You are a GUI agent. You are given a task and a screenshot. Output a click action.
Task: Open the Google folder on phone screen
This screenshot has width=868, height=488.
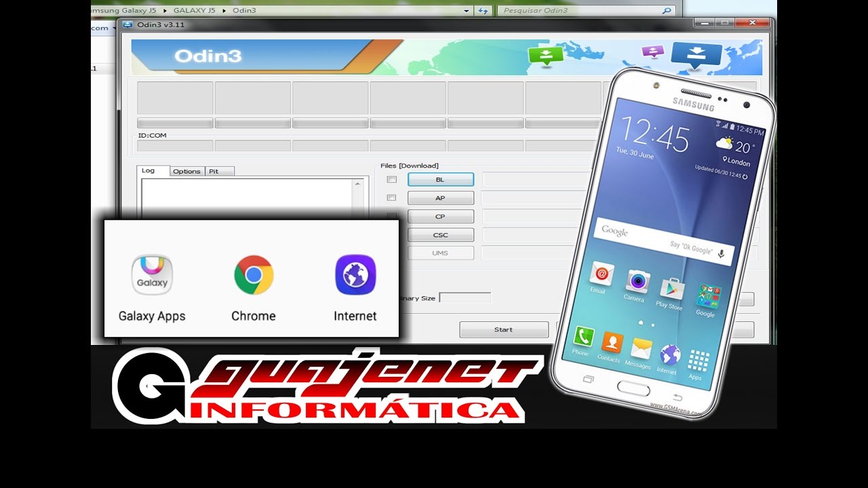[708, 296]
